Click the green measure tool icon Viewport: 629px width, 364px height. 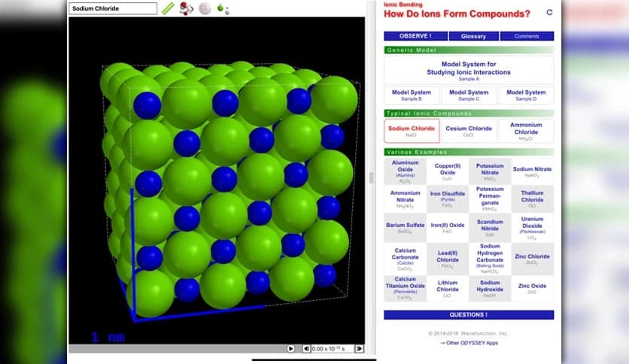click(168, 8)
